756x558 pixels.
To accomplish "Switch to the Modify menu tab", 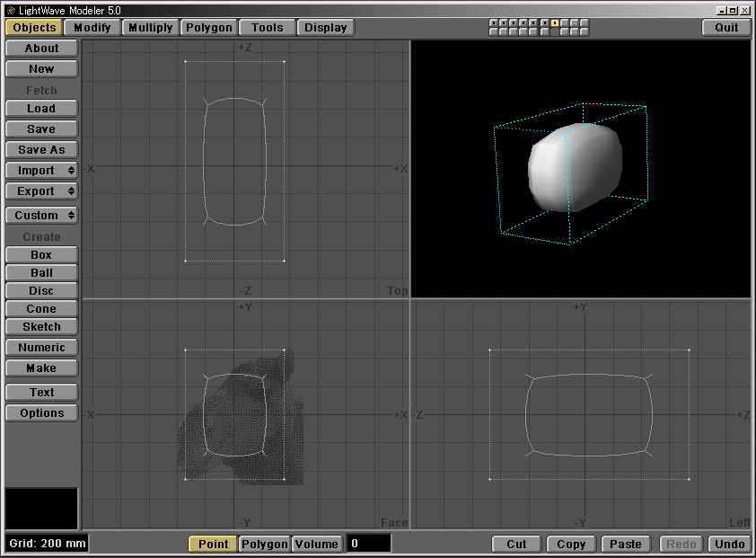I will 92,27.
